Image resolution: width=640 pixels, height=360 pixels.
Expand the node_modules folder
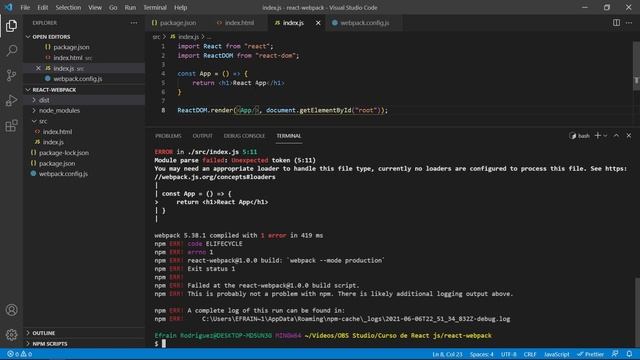coord(84,111)
